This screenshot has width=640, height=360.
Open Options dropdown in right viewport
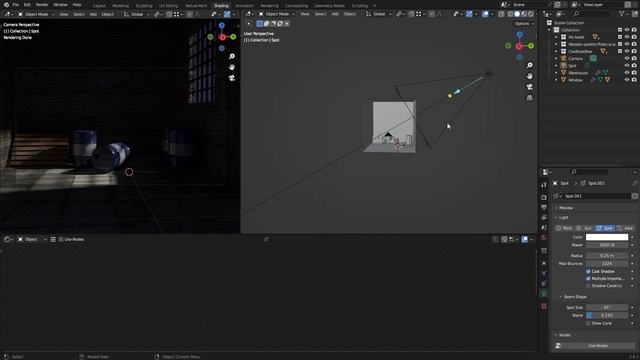524,24
